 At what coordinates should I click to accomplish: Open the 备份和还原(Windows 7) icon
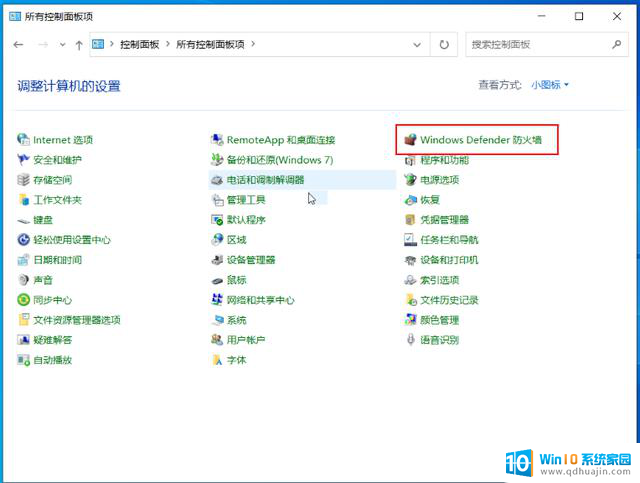(x=217, y=160)
